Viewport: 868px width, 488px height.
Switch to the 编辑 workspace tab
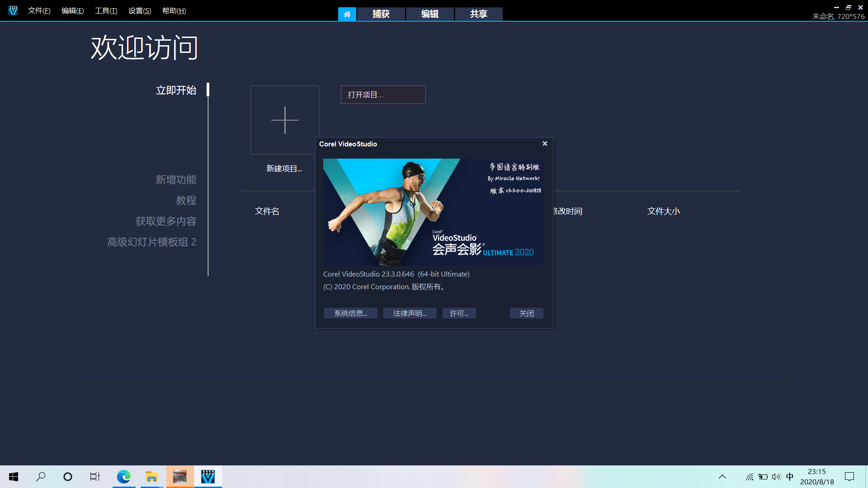pyautogui.click(x=430, y=14)
